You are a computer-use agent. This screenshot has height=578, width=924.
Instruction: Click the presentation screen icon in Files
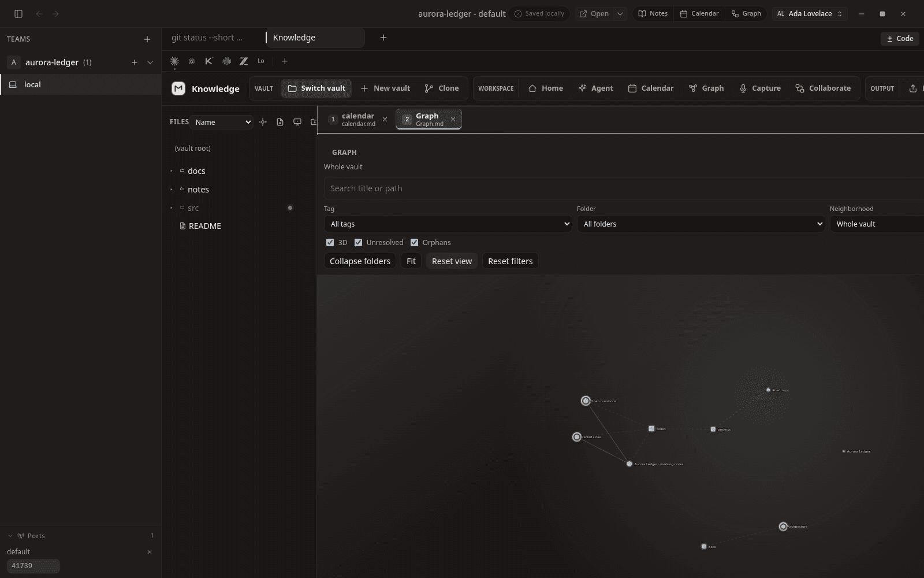(297, 122)
